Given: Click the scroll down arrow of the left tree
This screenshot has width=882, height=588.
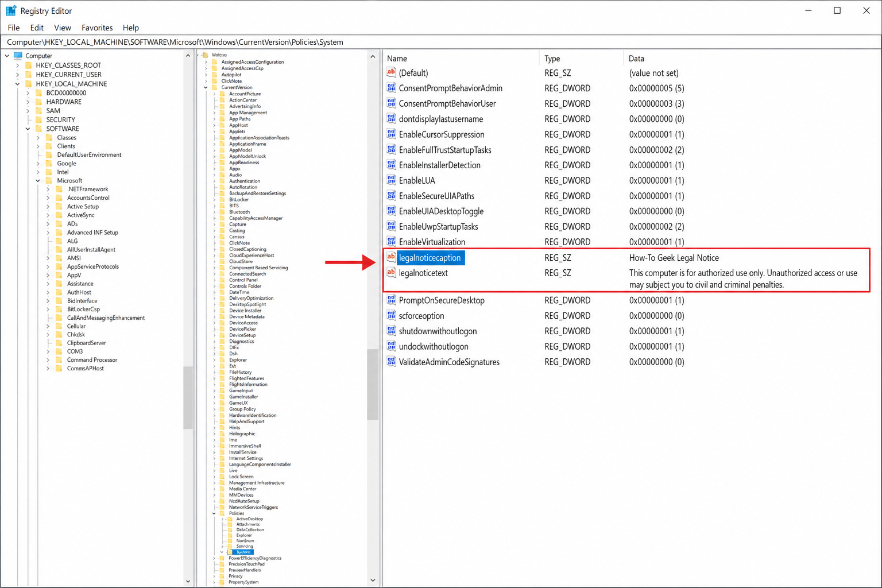Looking at the screenshot, I should (188, 581).
